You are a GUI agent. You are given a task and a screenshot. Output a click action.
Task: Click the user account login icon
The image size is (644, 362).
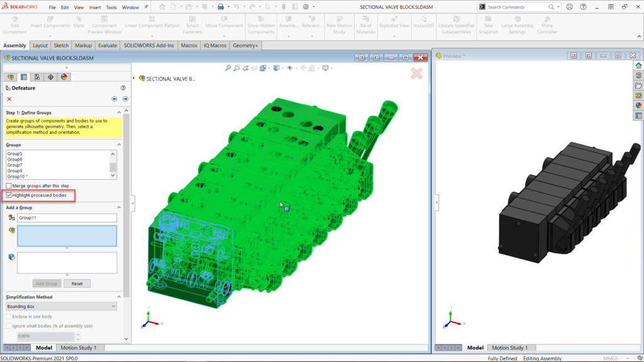pyautogui.click(x=569, y=7)
